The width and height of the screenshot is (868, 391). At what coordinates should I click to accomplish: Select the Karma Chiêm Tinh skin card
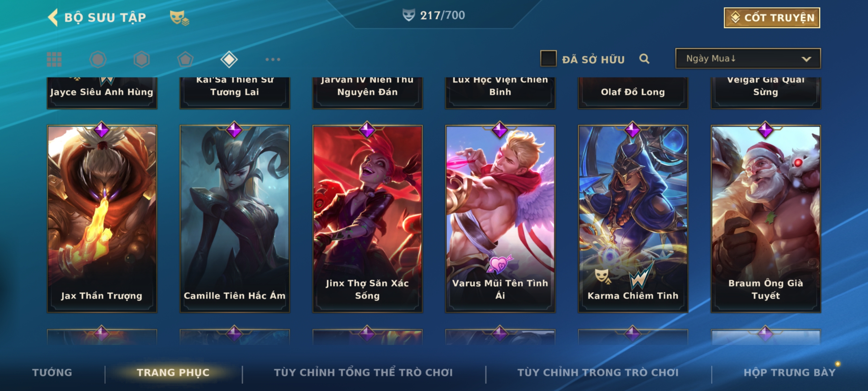[x=633, y=219]
